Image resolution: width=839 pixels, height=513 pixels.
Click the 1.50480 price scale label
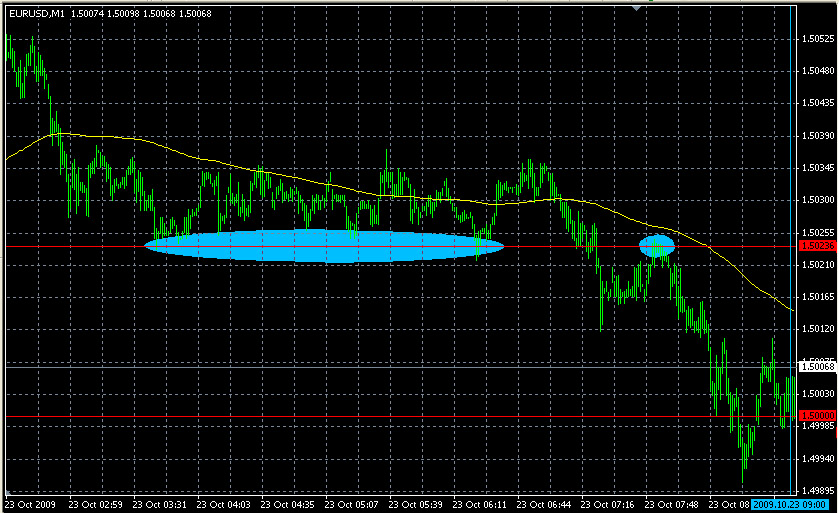[x=817, y=71]
